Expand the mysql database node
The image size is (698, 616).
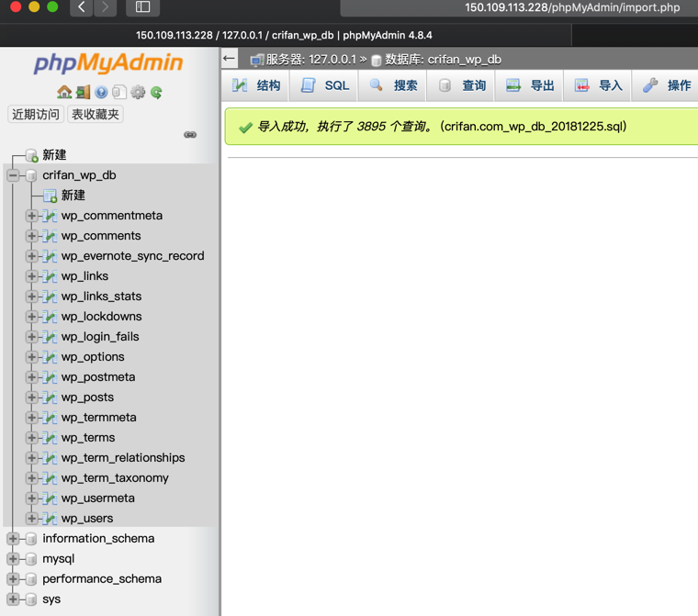(x=13, y=559)
